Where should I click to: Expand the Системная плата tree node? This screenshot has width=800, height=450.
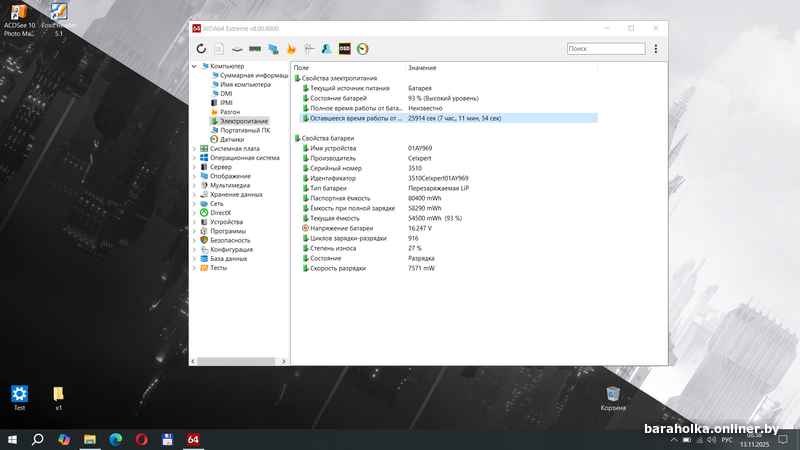[x=194, y=148]
